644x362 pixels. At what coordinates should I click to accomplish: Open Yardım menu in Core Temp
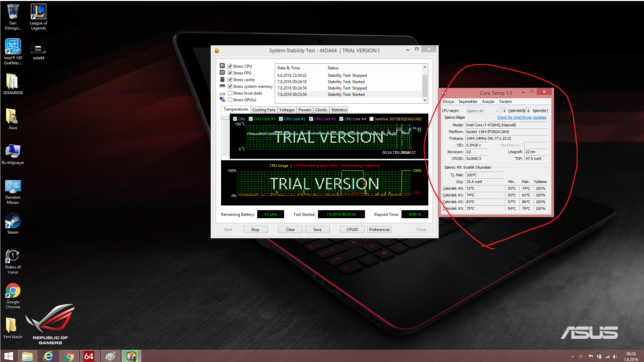coord(505,102)
